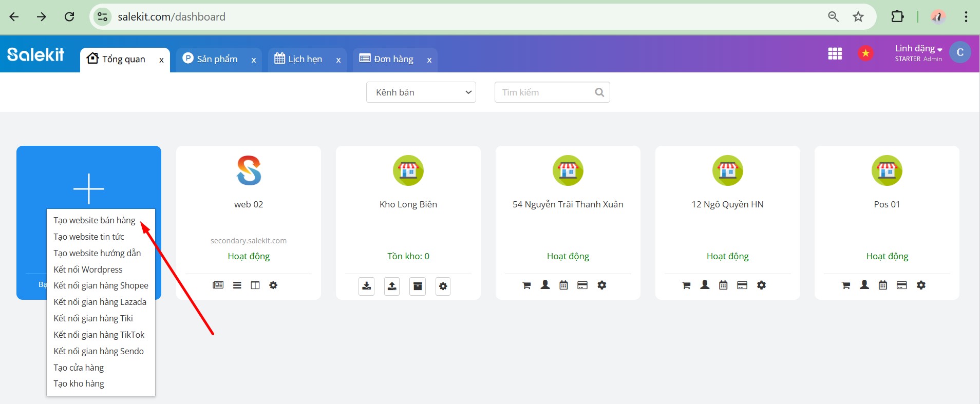This screenshot has width=980, height=404.
Task: Open the calendar icon on Pos 01 card
Action: (x=882, y=285)
